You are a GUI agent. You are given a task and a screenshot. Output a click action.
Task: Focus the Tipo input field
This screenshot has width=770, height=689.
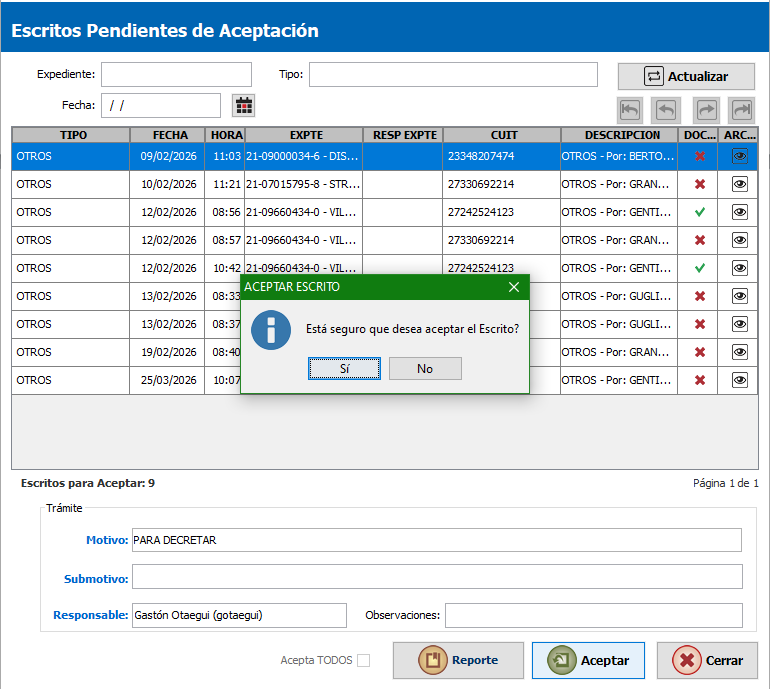(453, 75)
